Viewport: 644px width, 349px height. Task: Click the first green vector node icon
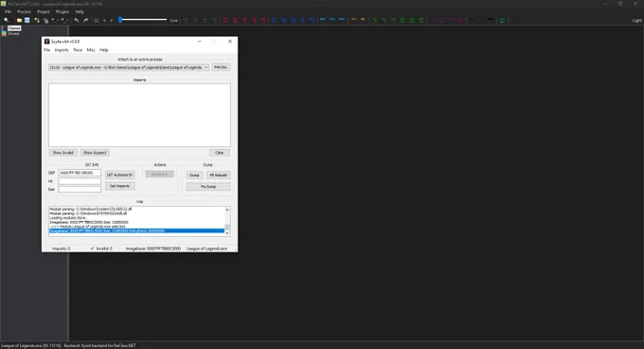tap(374, 20)
